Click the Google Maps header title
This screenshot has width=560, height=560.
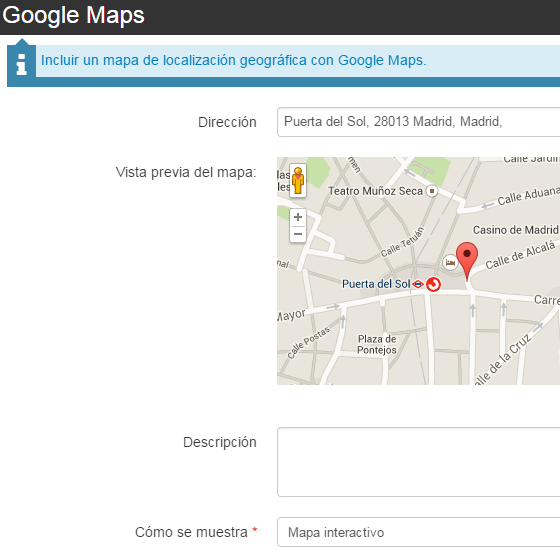coord(73,15)
